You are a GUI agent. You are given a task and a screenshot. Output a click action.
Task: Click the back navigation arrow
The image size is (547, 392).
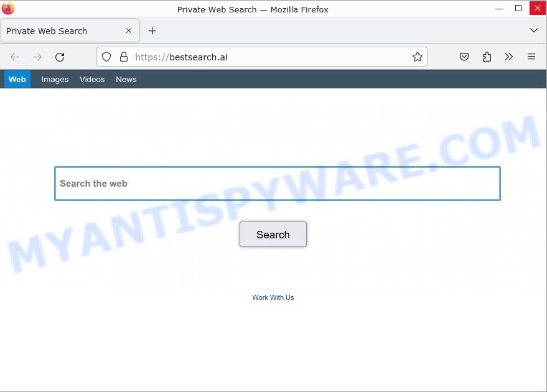[x=15, y=57]
